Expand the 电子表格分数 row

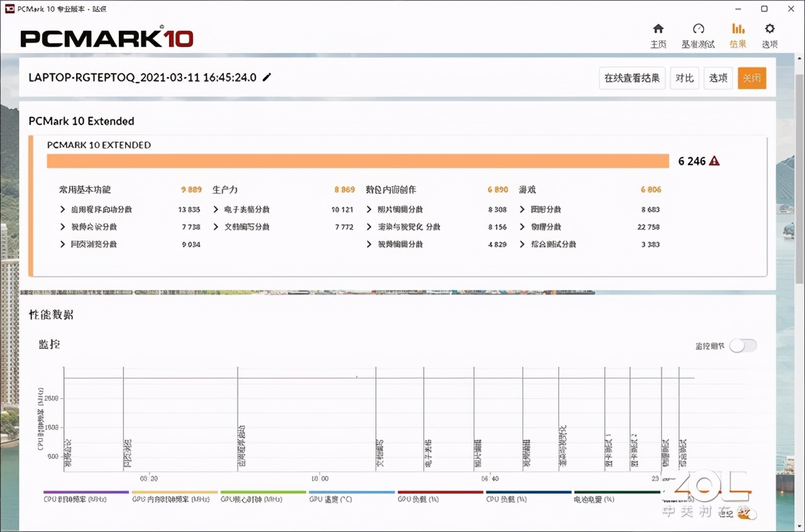241,209
